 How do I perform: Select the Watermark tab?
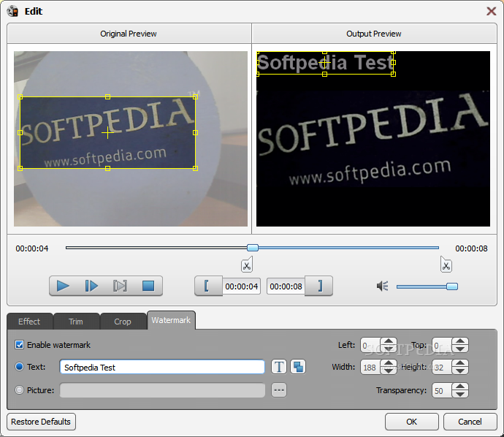pyautogui.click(x=171, y=320)
